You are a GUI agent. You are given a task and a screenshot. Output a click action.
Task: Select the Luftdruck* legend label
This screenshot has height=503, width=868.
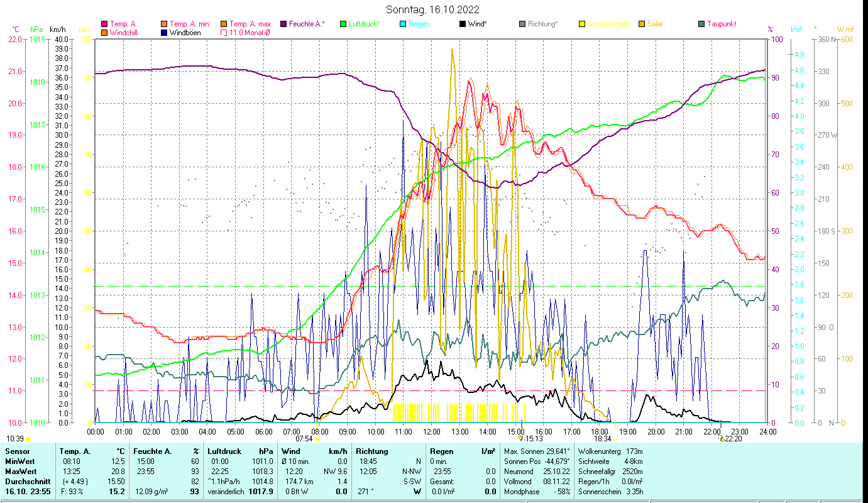(x=365, y=24)
